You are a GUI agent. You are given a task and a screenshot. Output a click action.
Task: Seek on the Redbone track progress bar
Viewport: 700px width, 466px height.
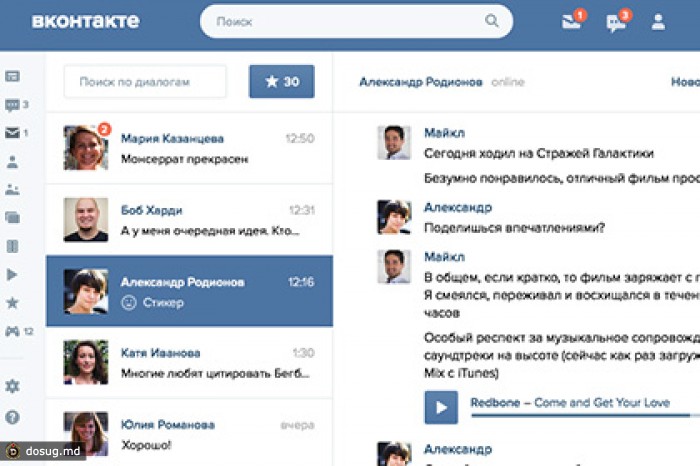585,416
